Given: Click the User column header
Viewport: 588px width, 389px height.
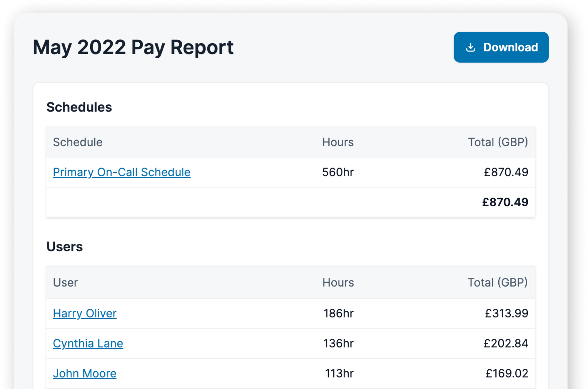Looking at the screenshot, I should click(x=65, y=282).
